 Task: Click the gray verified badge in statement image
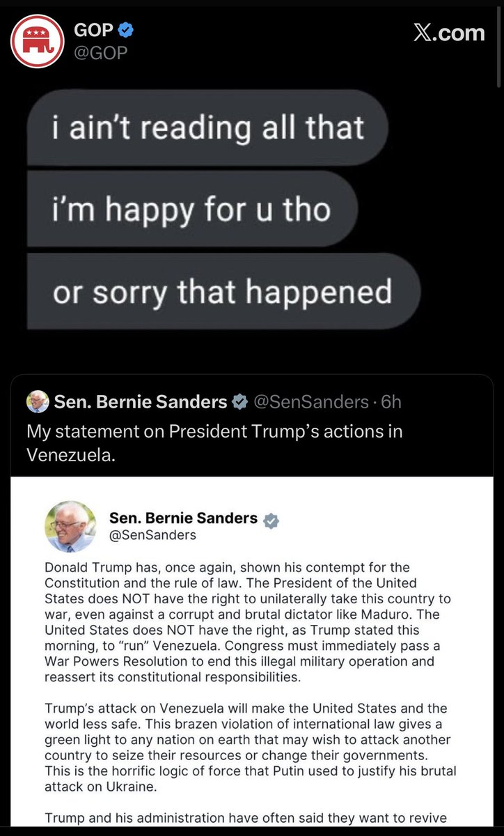coord(271,520)
